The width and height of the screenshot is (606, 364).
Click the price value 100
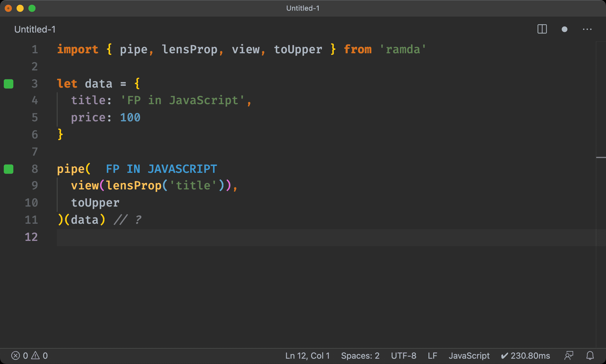pyautogui.click(x=130, y=117)
